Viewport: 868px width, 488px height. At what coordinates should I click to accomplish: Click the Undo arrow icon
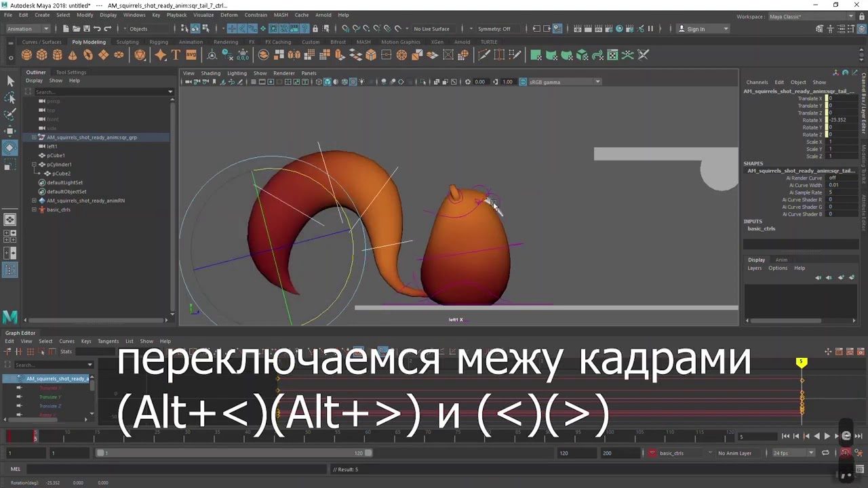pos(97,28)
